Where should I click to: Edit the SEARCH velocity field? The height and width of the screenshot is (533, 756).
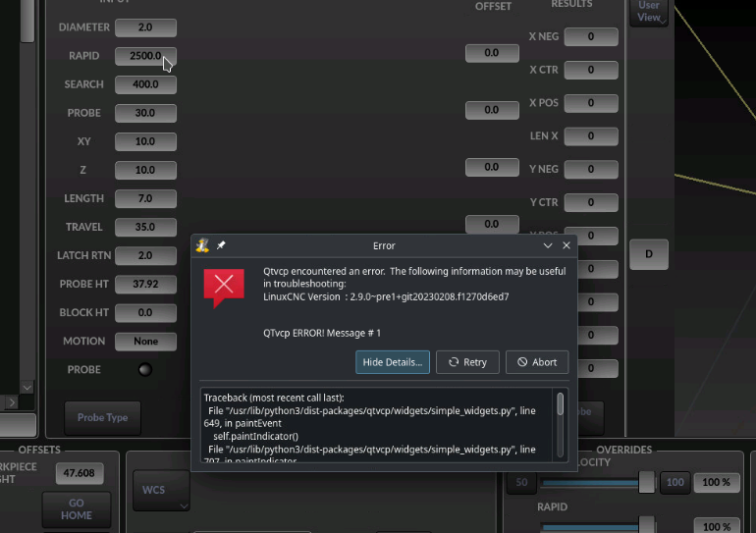[145, 84]
